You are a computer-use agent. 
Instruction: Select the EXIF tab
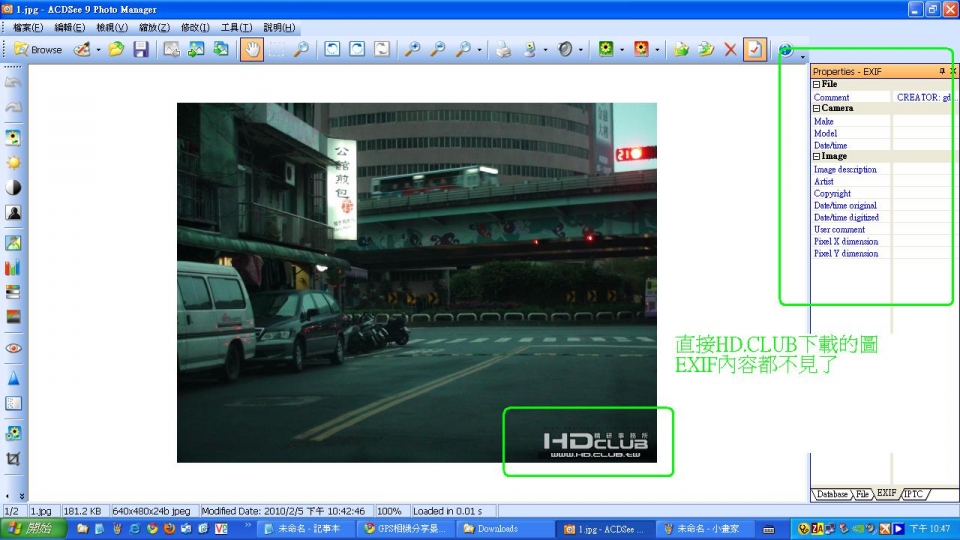click(x=886, y=493)
